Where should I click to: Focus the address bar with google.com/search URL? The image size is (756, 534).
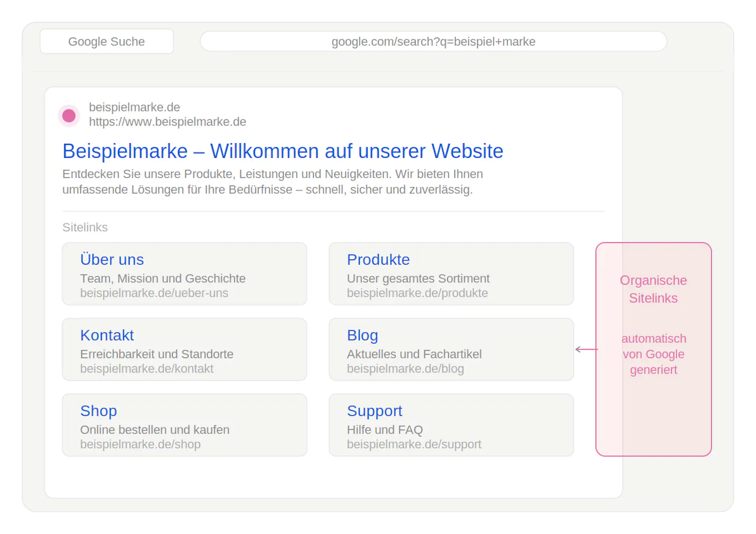(433, 41)
